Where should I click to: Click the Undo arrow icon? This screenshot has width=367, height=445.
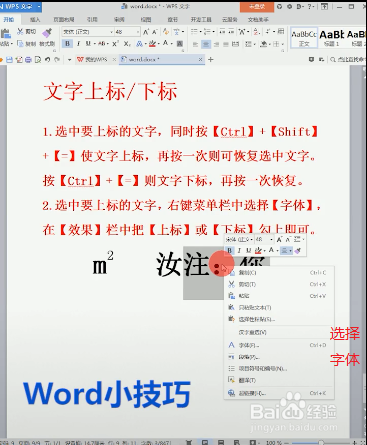[47, 60]
